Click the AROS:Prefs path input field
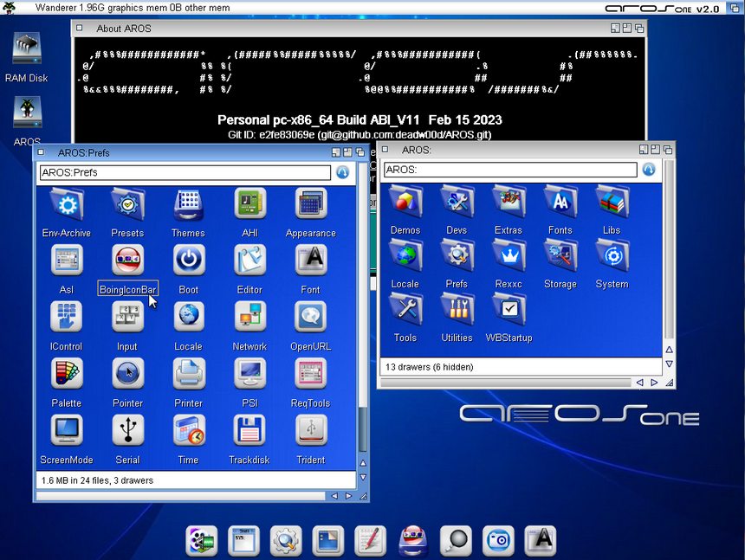 coord(185,173)
